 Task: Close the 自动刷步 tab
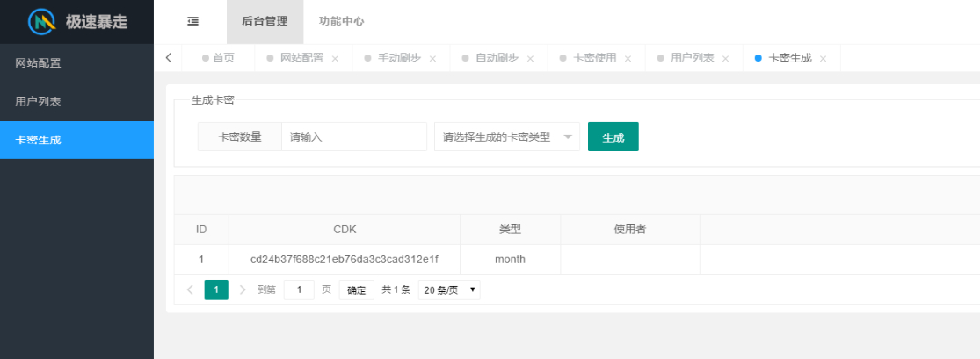click(530, 59)
